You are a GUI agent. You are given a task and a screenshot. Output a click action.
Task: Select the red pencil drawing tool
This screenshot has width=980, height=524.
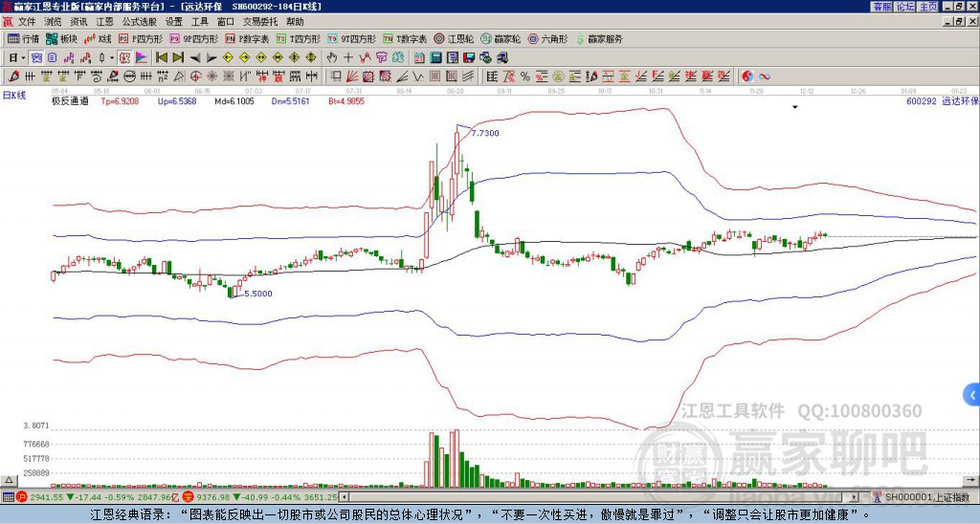tap(13, 76)
